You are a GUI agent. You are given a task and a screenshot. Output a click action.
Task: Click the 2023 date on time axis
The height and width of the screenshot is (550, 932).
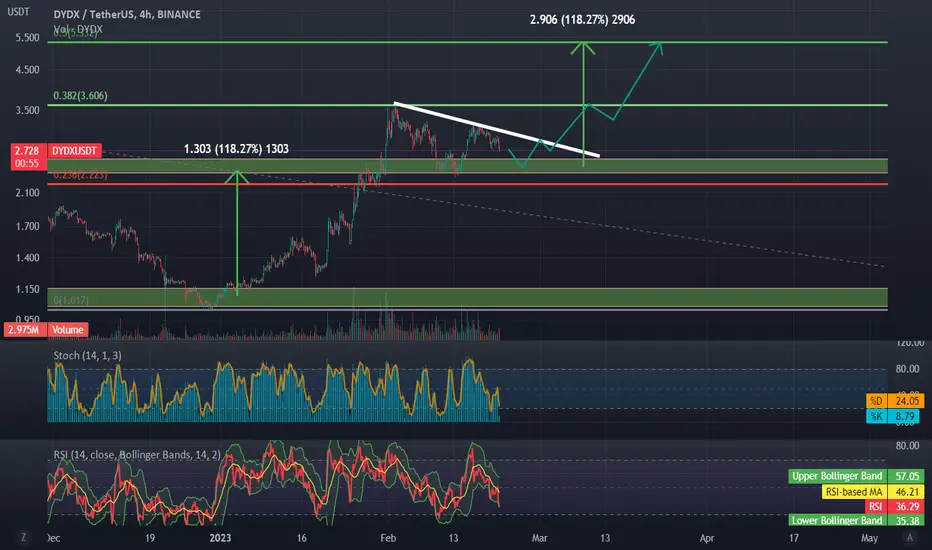point(220,538)
